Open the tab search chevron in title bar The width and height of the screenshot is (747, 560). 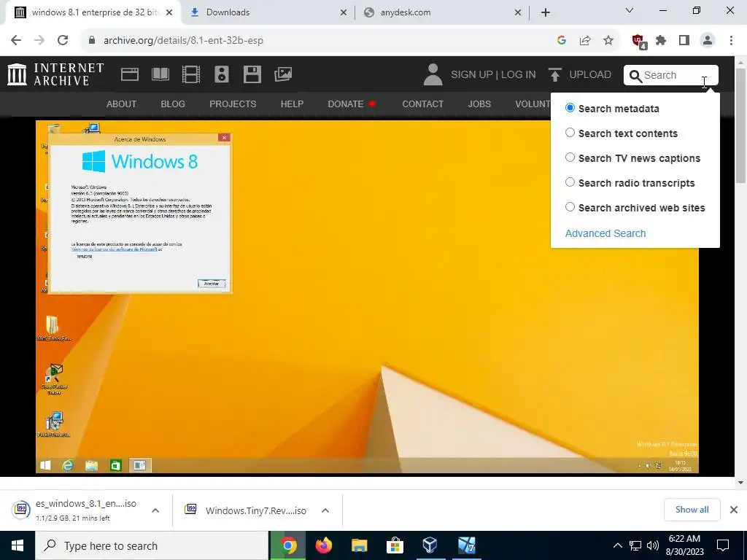(630, 10)
